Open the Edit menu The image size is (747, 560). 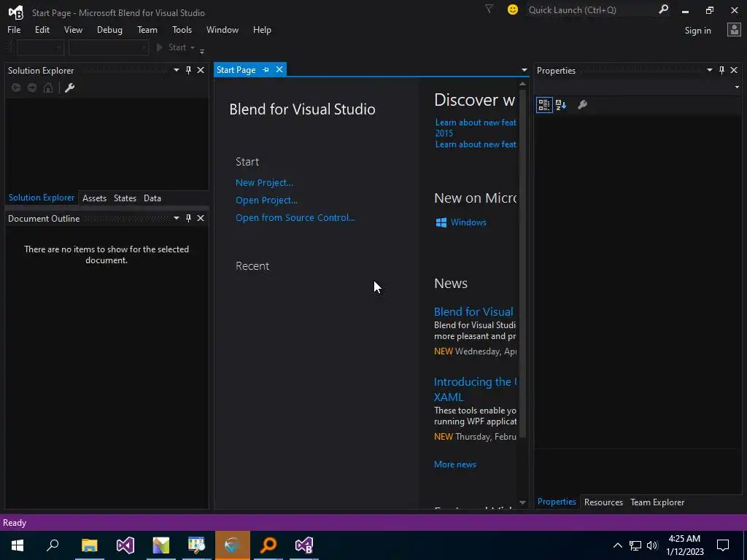click(x=42, y=29)
